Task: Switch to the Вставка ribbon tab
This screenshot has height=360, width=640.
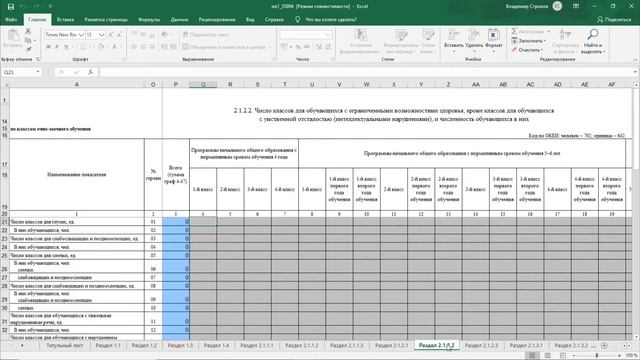Action: point(65,19)
